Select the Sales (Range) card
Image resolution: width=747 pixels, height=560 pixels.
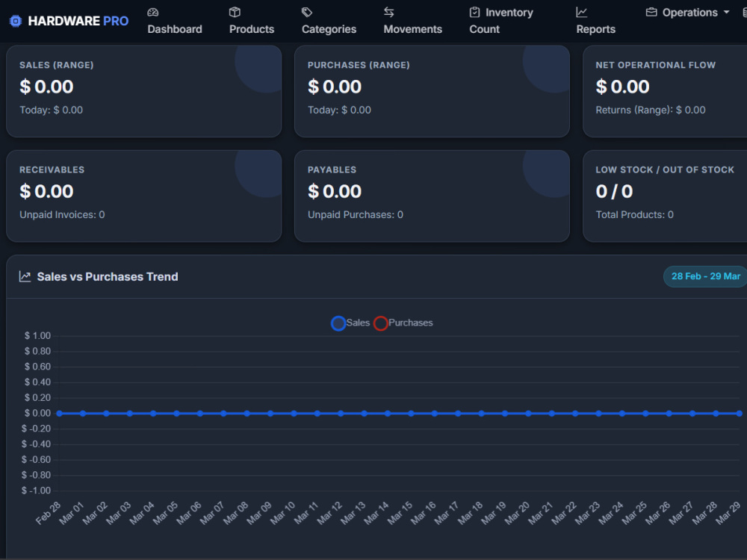point(144,91)
